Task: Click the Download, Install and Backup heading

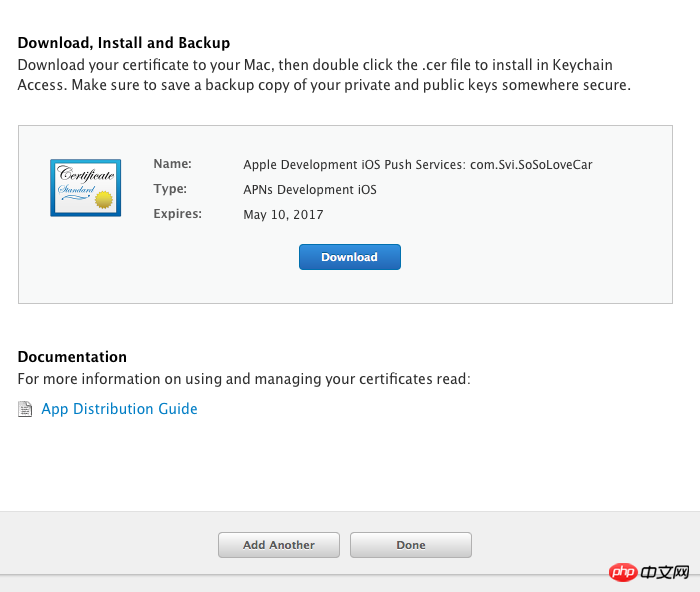Action: [x=124, y=43]
